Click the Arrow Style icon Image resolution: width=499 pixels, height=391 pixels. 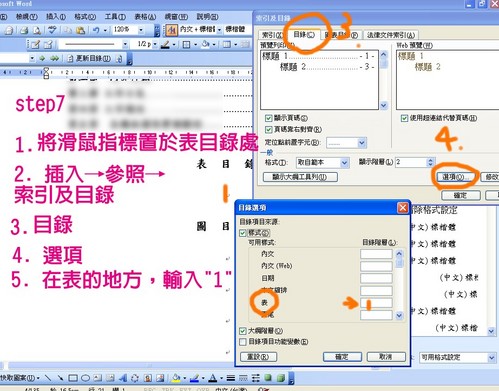point(256,378)
